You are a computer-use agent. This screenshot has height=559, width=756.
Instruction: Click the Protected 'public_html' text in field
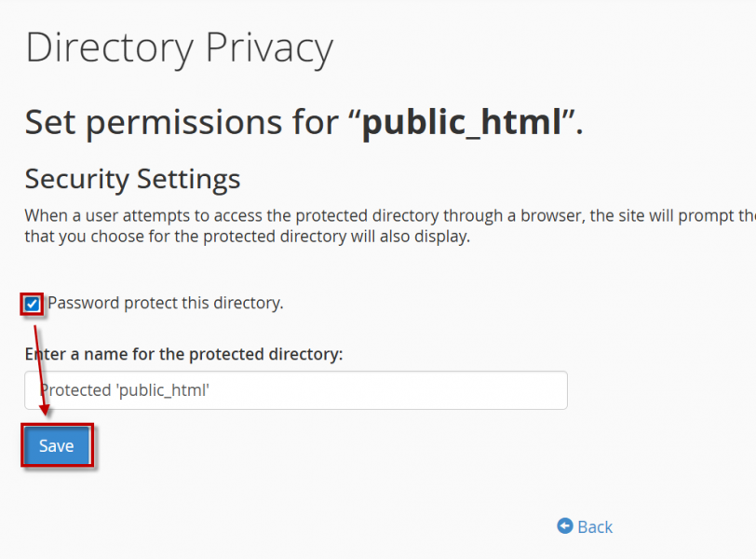coord(125,390)
